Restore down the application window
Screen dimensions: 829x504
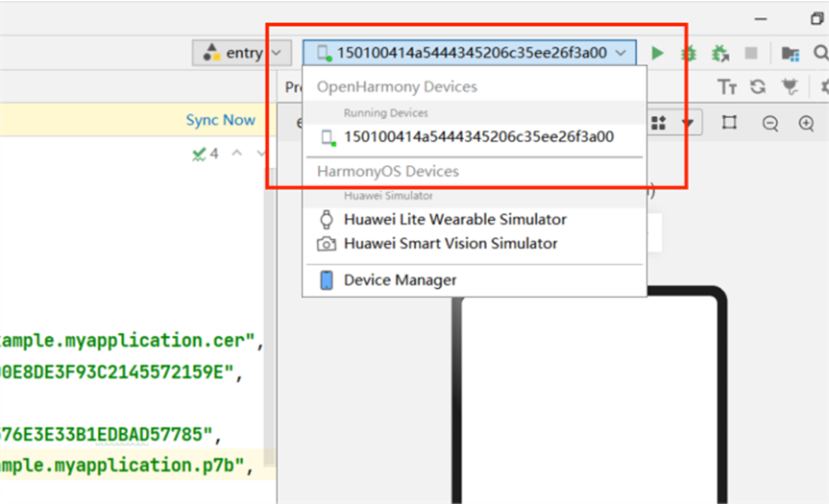pyautogui.click(x=817, y=19)
